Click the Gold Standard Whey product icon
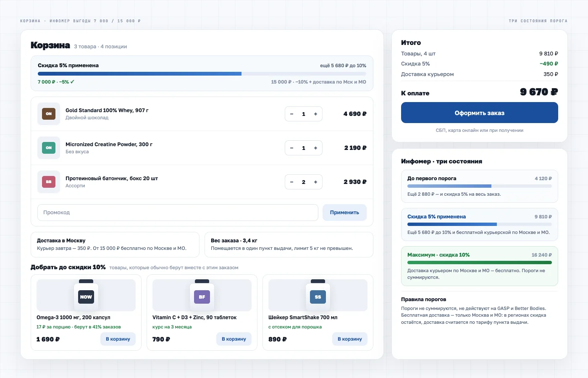This screenshot has width=588, height=378. pyautogui.click(x=49, y=114)
